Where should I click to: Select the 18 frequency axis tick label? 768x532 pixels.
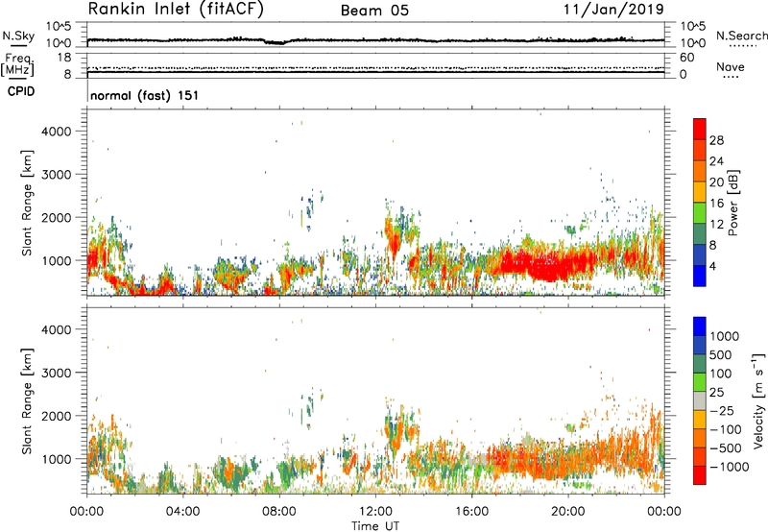(x=64, y=58)
